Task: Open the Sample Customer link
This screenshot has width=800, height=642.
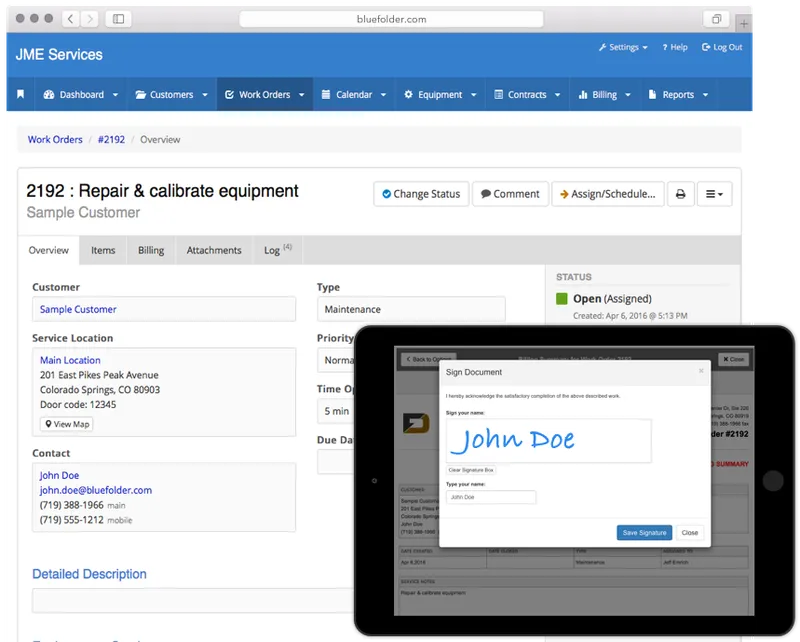Action: click(x=78, y=309)
